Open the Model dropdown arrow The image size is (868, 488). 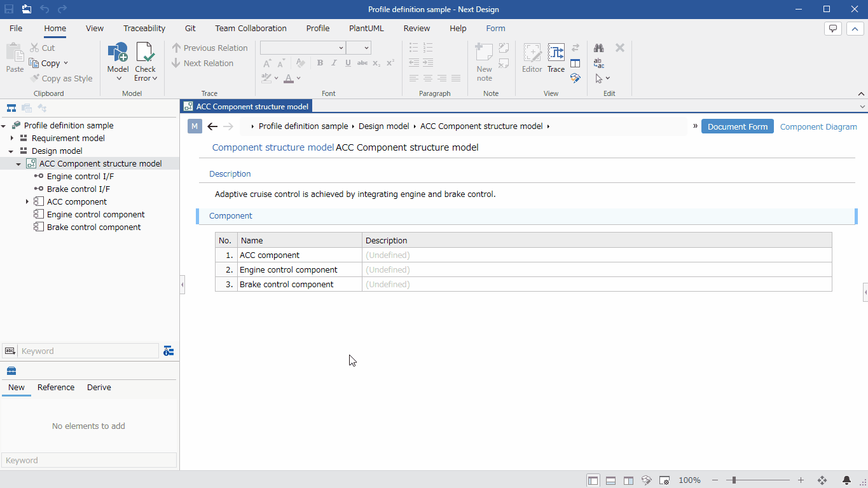click(118, 79)
